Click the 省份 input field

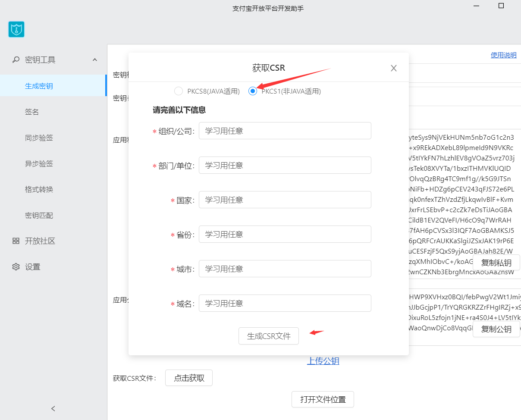(x=285, y=234)
